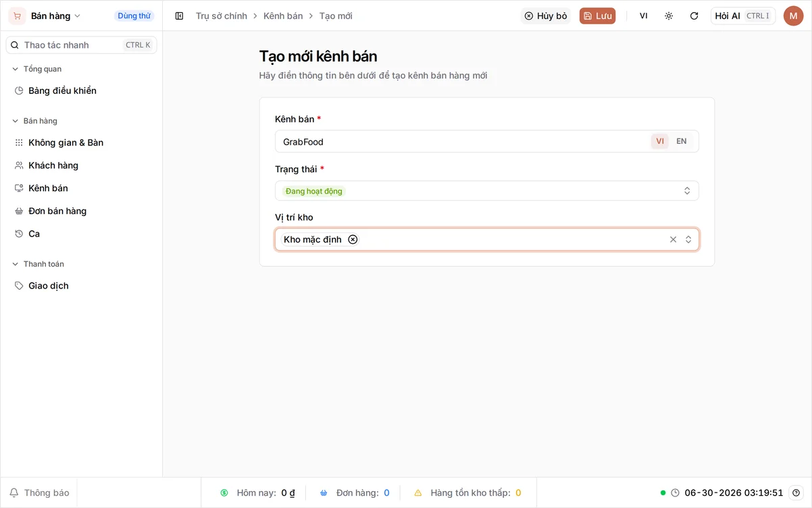Click the Hủy bỏ button
This screenshot has width=812, height=508.
tap(546, 16)
